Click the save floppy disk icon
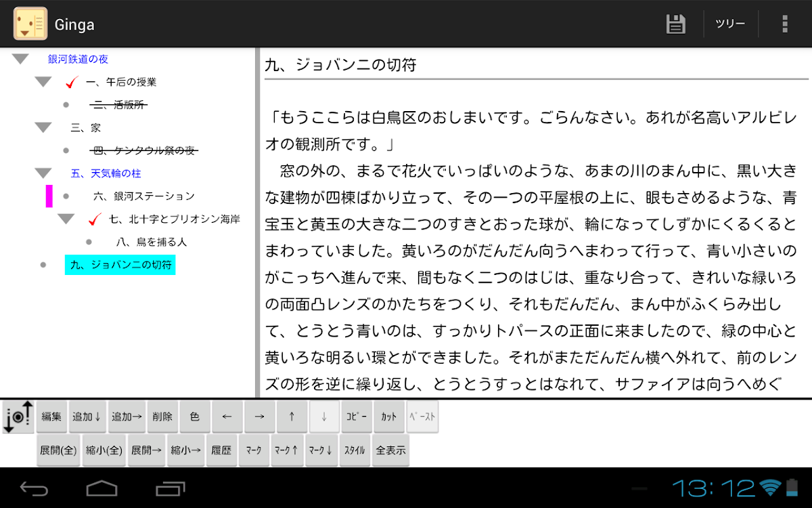 pyautogui.click(x=675, y=24)
